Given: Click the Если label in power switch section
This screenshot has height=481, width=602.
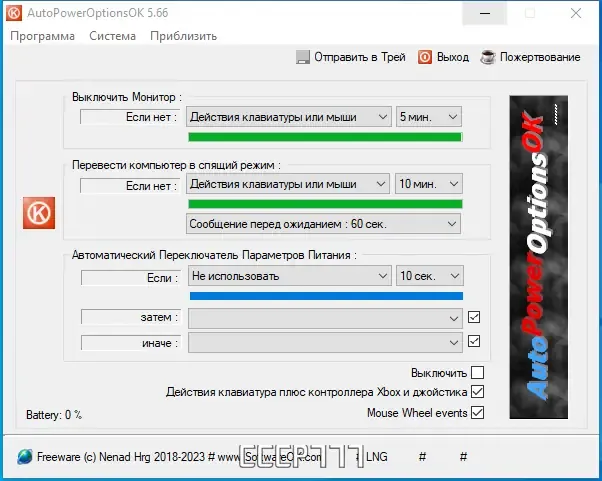Looking at the screenshot, I should click(x=131, y=278).
